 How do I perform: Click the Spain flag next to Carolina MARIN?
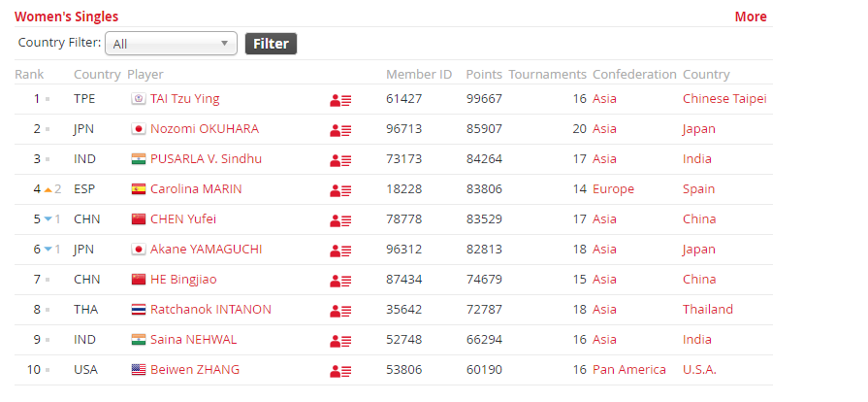coord(139,189)
